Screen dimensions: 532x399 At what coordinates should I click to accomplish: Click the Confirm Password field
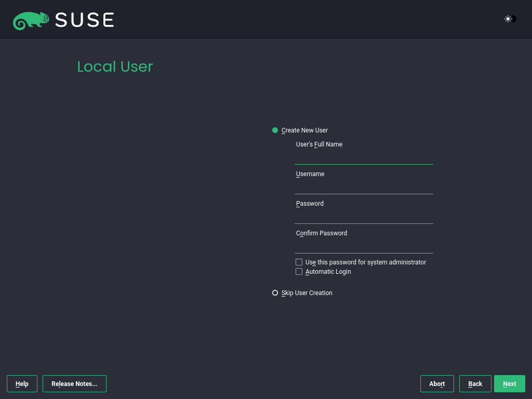(x=364, y=246)
